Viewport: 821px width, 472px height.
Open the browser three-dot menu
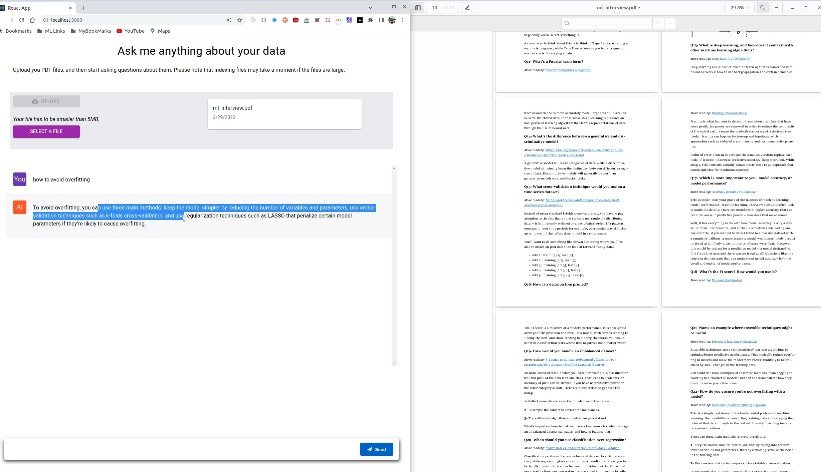pyautogui.click(x=402, y=20)
